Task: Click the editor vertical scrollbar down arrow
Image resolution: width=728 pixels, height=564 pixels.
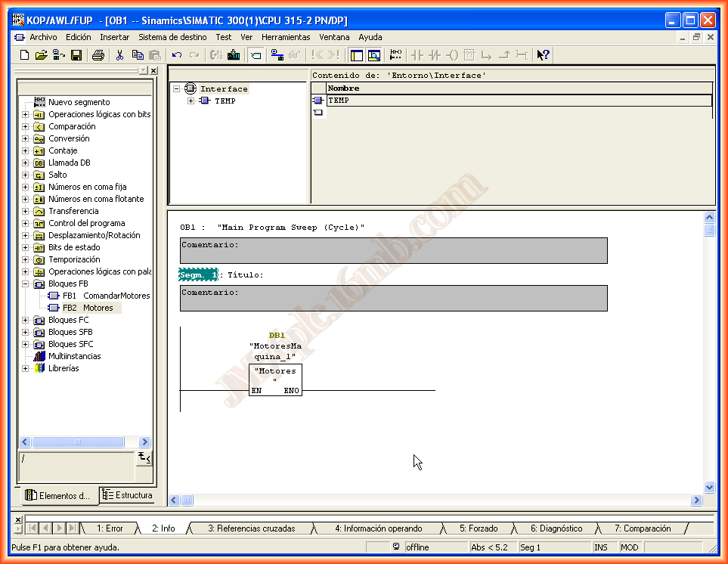Action: (x=709, y=488)
